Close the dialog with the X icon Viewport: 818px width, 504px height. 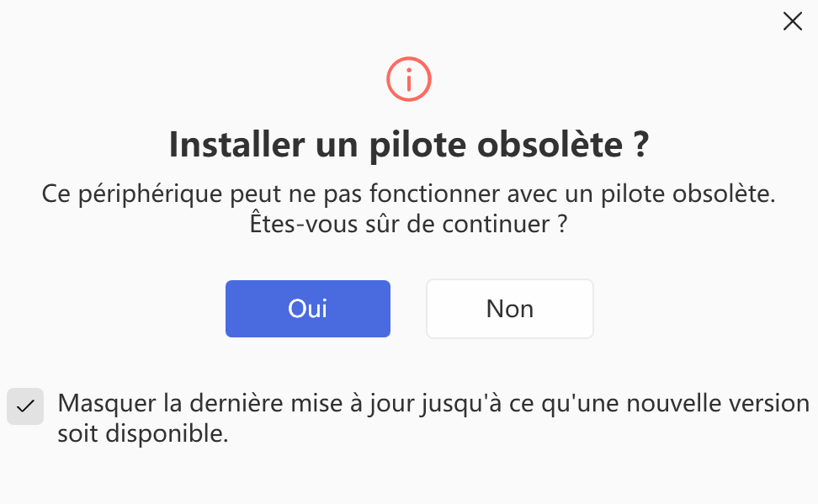pyautogui.click(x=793, y=21)
